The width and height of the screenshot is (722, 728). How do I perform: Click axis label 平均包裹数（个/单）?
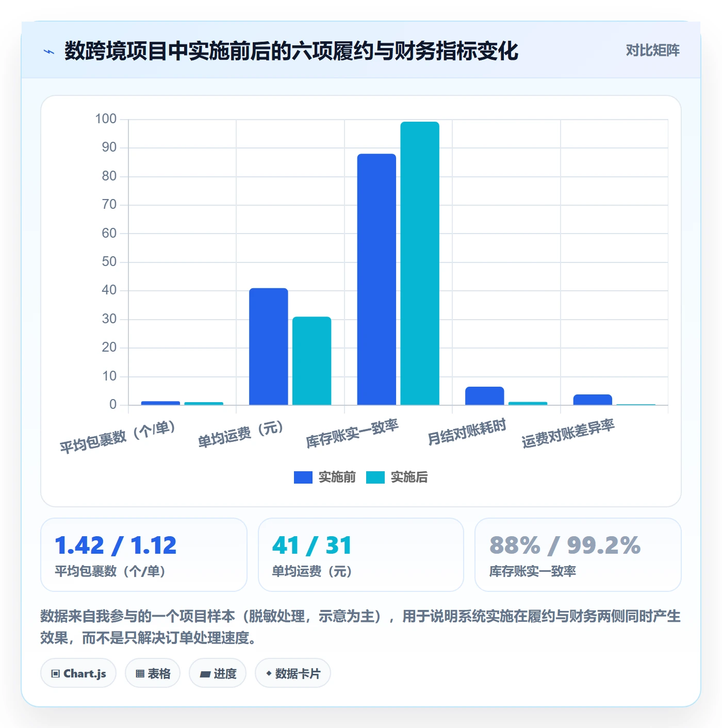click(x=118, y=437)
